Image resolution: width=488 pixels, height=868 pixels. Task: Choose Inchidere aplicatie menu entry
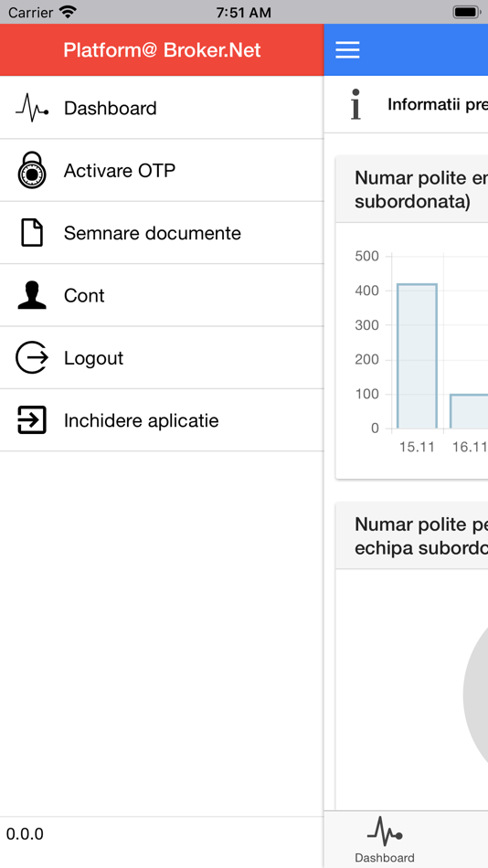pyautogui.click(x=161, y=420)
